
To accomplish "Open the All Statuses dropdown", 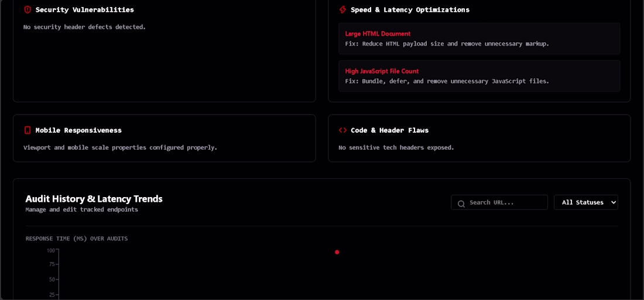I will tap(585, 202).
